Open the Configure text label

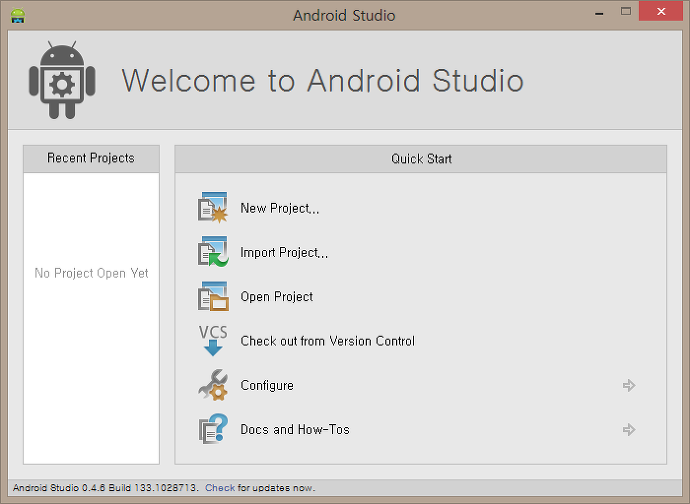[267, 386]
